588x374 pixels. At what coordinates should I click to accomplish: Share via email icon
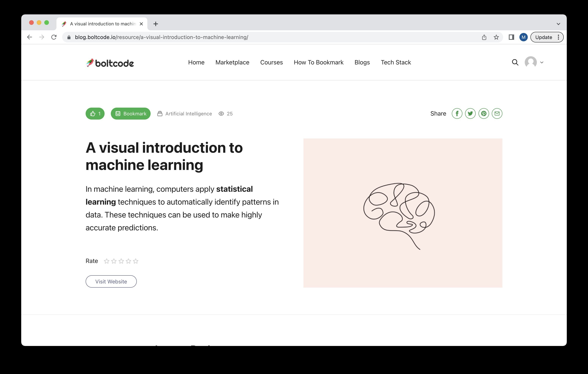click(497, 114)
